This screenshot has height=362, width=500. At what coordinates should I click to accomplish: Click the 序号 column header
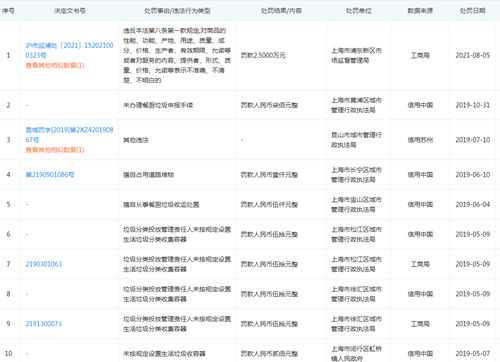(8, 11)
